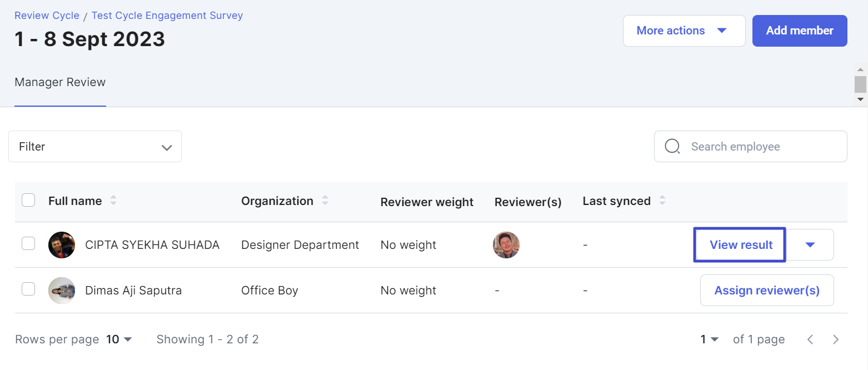The width and height of the screenshot is (868, 370).
Task: Click the reviewer avatar for CIPTA
Action: tap(506, 245)
